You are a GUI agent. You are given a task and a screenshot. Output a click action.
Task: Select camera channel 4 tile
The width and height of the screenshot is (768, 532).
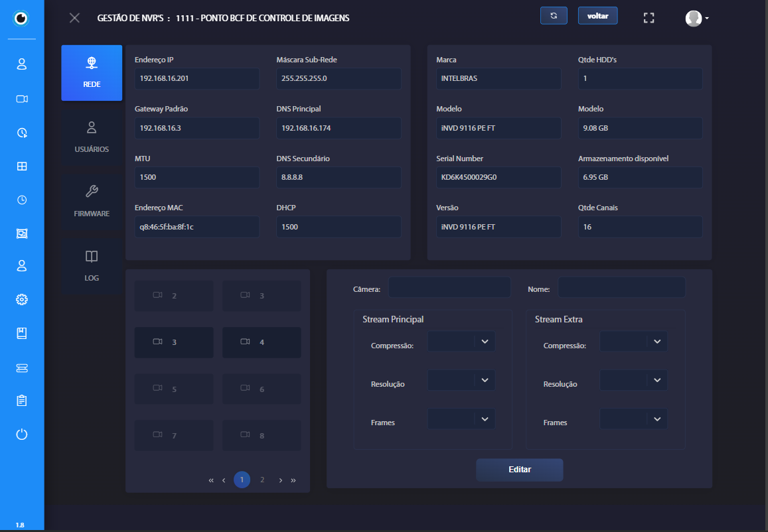pyautogui.click(x=262, y=342)
